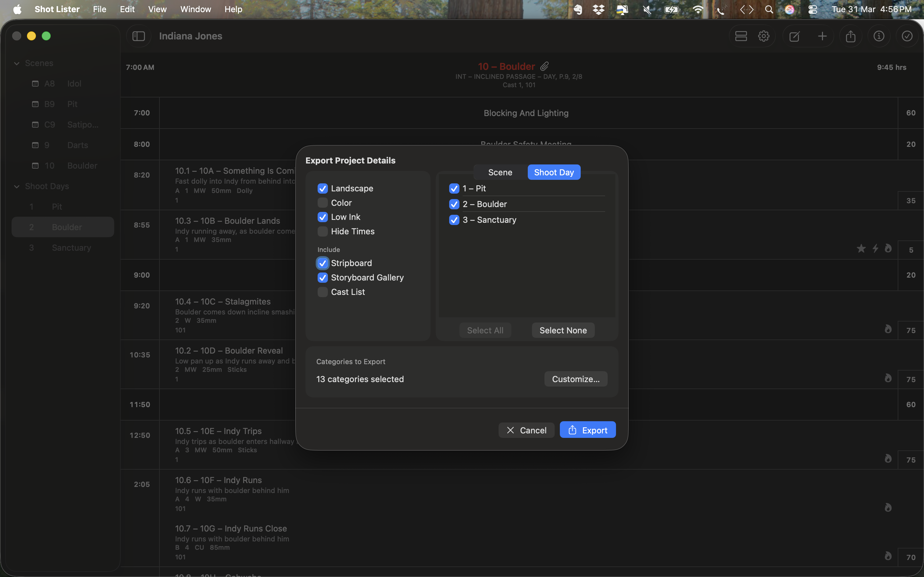
Task: Check the Hide Times option
Action: click(323, 231)
